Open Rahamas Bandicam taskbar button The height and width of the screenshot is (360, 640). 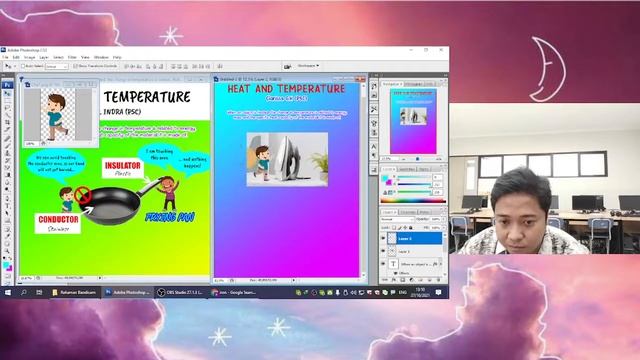pos(74,292)
